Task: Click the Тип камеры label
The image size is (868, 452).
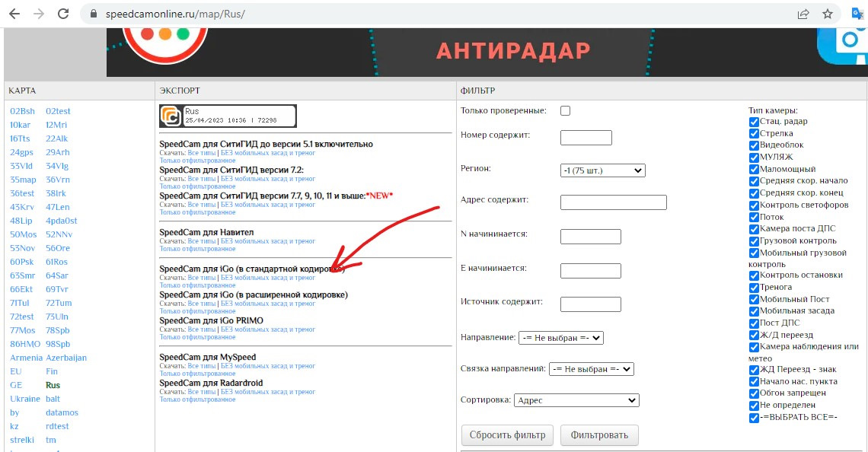Action: click(773, 110)
